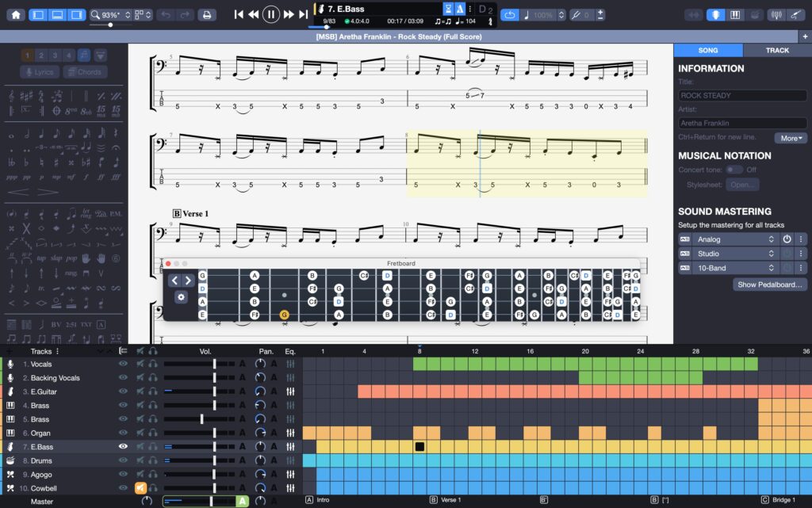Open the Fretboard window settings gear

pyautogui.click(x=182, y=296)
